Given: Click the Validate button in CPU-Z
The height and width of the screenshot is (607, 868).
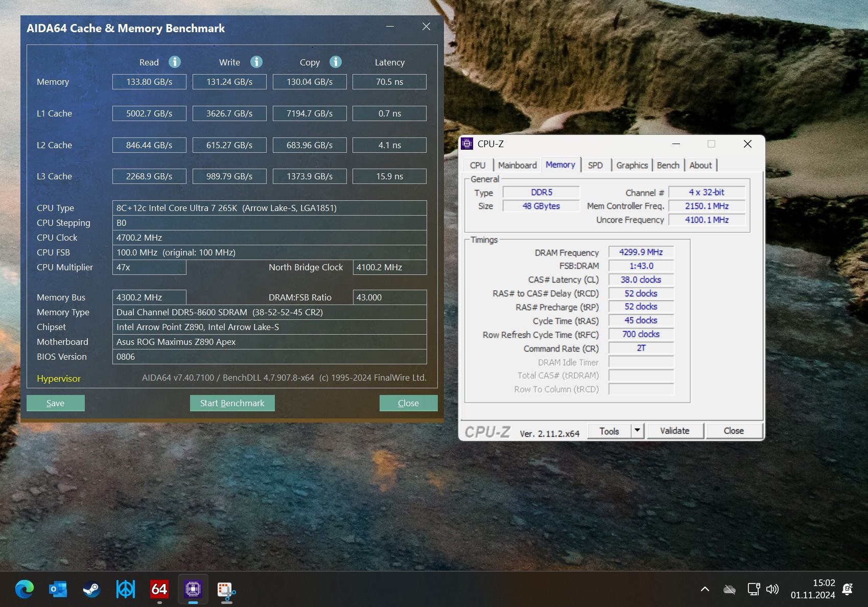Looking at the screenshot, I should point(674,431).
